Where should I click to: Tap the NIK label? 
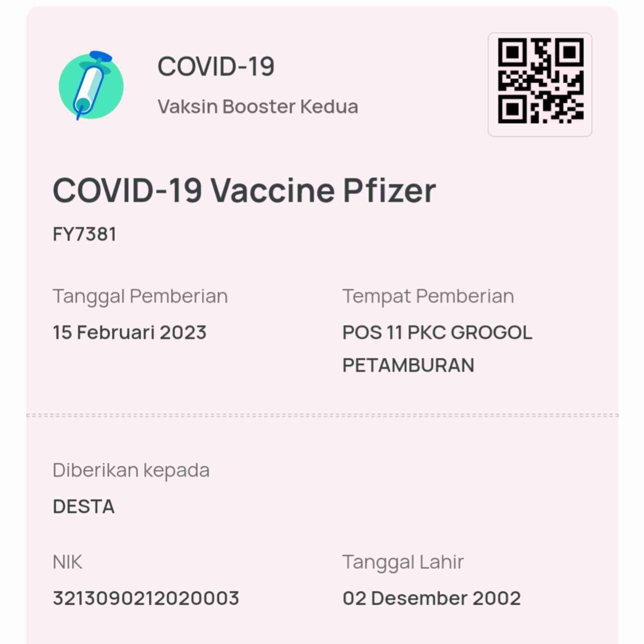click(x=67, y=562)
